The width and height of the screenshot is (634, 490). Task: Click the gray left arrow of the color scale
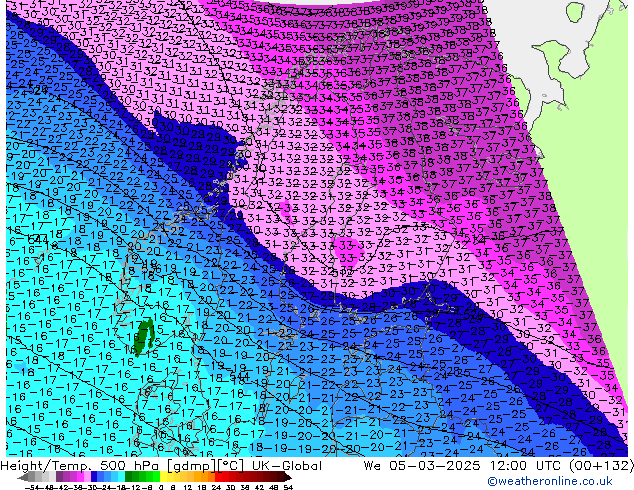tap(22, 477)
